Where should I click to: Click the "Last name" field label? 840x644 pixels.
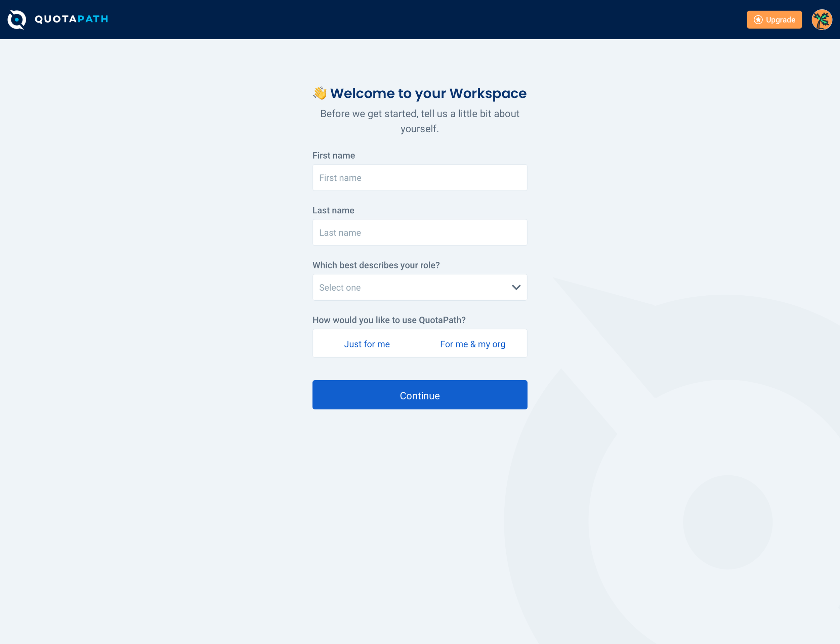point(333,210)
